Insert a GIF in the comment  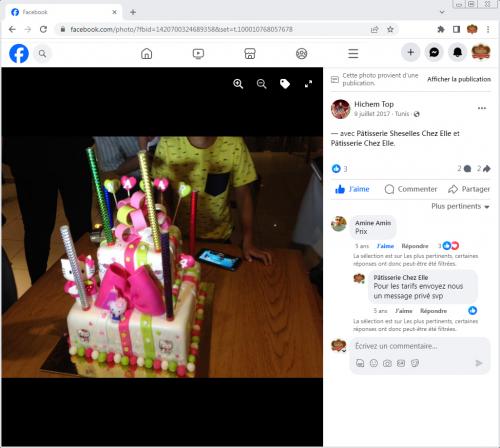(x=401, y=363)
